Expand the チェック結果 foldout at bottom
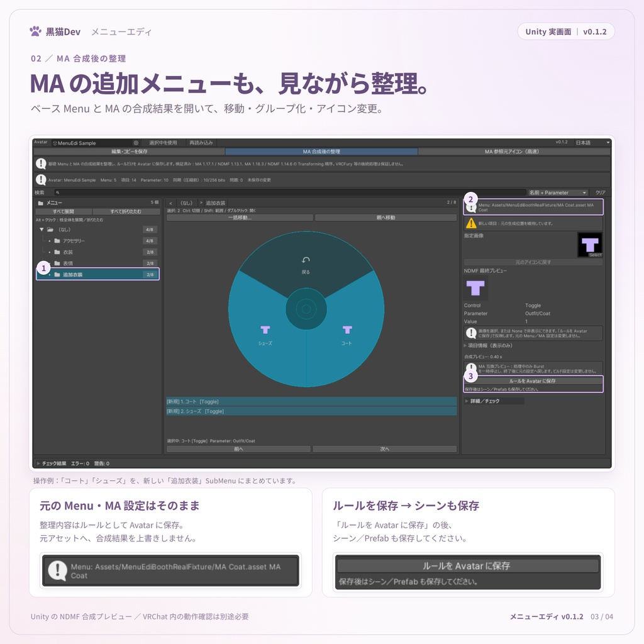 point(38,464)
